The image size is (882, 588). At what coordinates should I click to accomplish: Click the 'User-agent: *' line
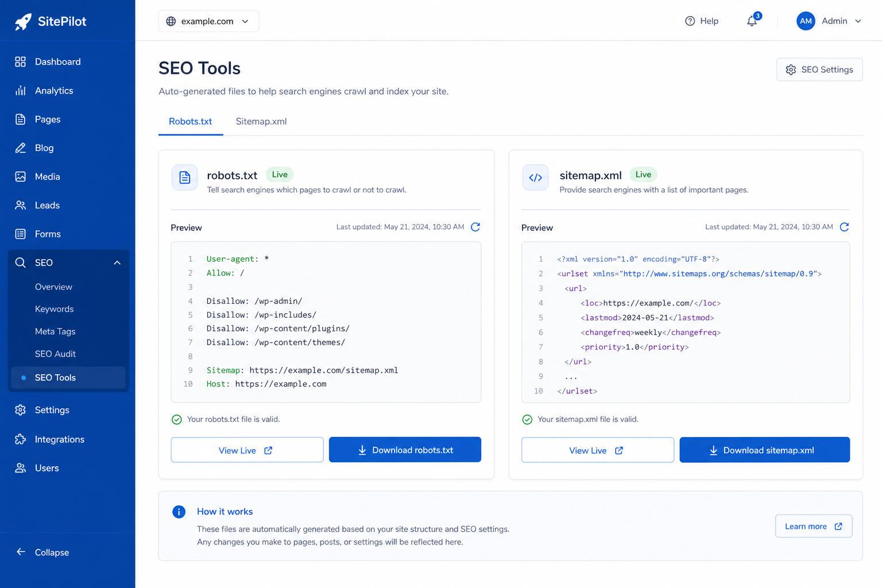click(x=238, y=259)
